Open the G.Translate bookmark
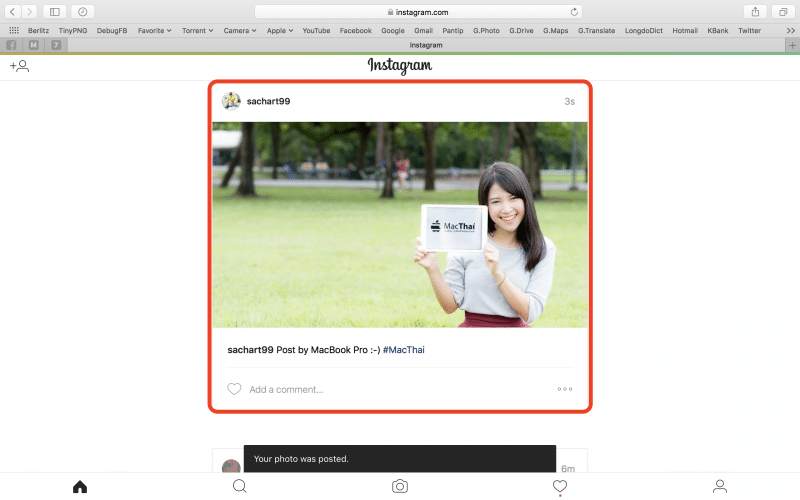Viewport: 800px width, 500px height. coord(596,31)
